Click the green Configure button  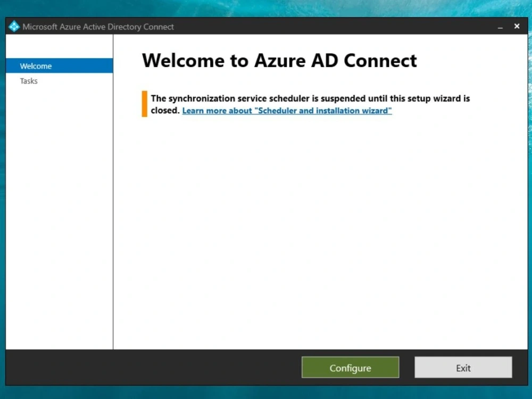click(x=350, y=368)
